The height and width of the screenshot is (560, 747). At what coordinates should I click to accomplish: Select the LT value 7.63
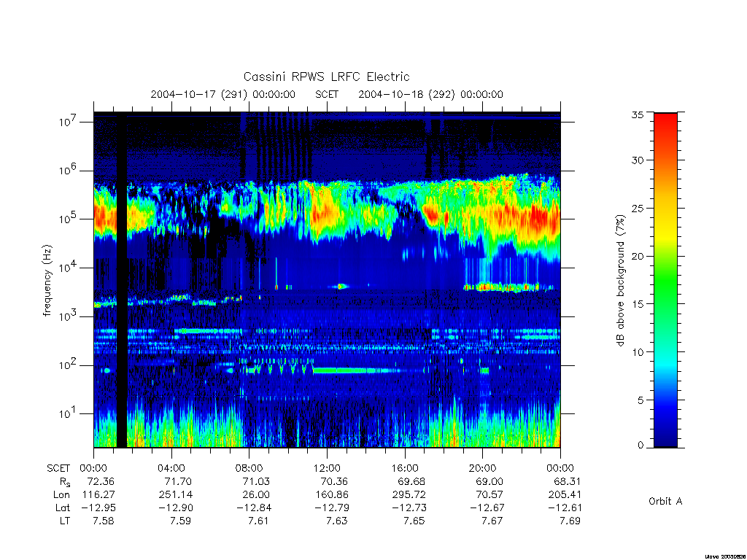pyautogui.click(x=337, y=521)
